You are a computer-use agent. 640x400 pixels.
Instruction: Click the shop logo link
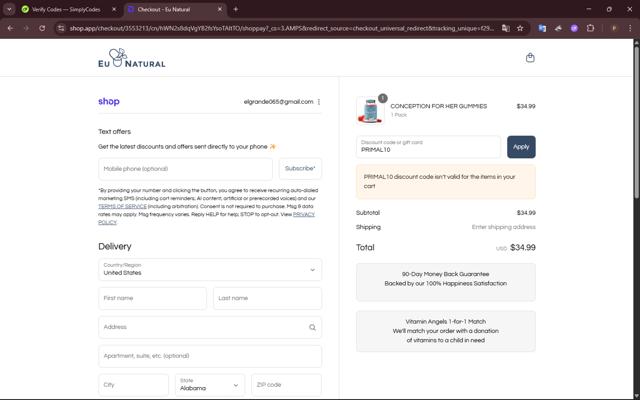coord(109,101)
